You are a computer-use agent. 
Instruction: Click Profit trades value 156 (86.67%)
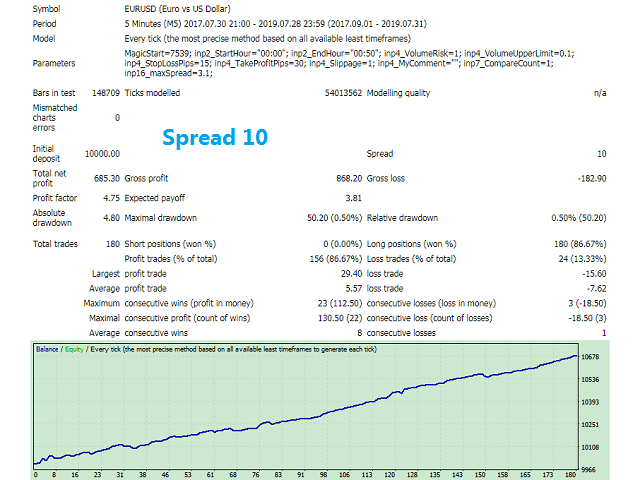click(x=336, y=259)
